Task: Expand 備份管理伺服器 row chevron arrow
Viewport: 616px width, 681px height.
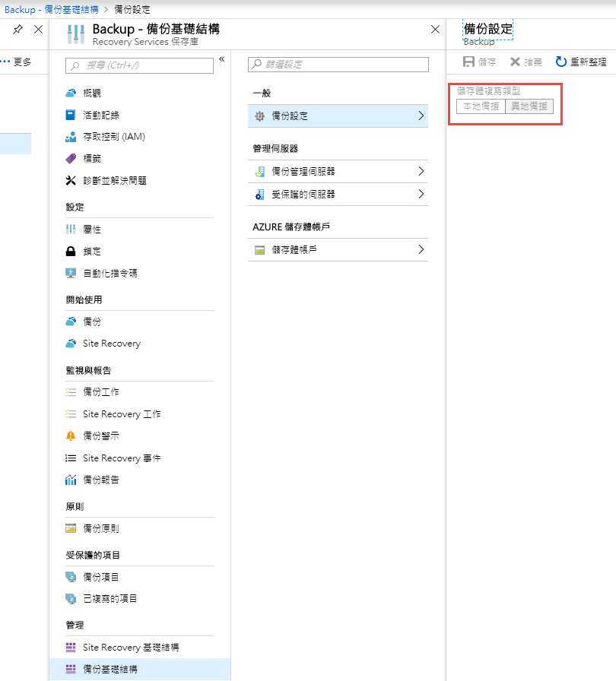Action: coord(421,171)
